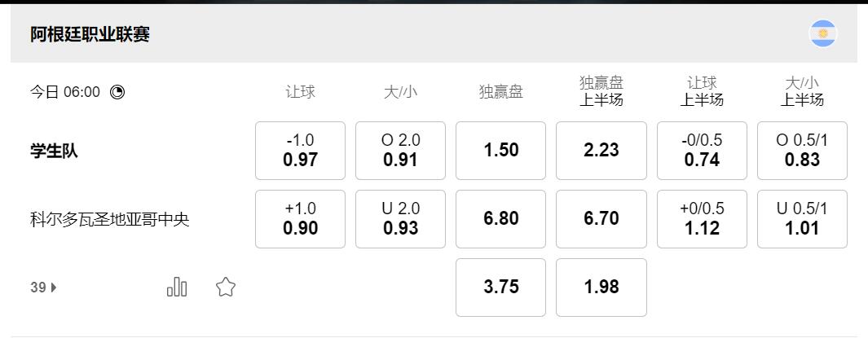Bet away team moneyline at 6.80
Viewport: 868px width, 338px height.
(x=500, y=219)
